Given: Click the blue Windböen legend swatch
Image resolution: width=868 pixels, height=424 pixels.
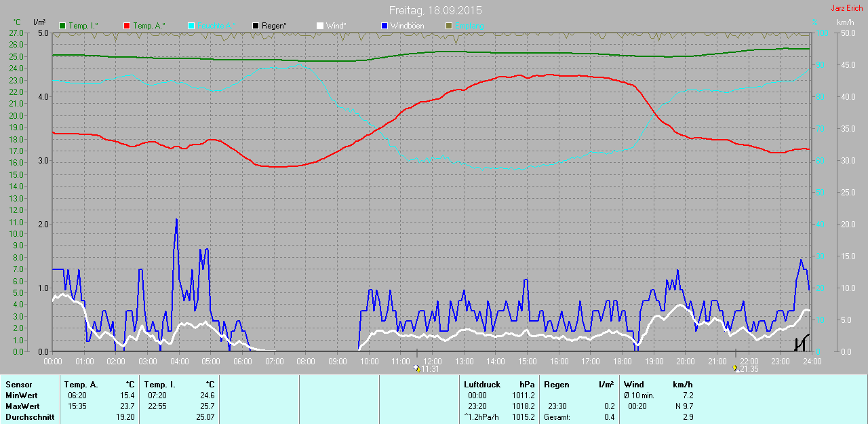Looking at the screenshot, I should coord(384,26).
